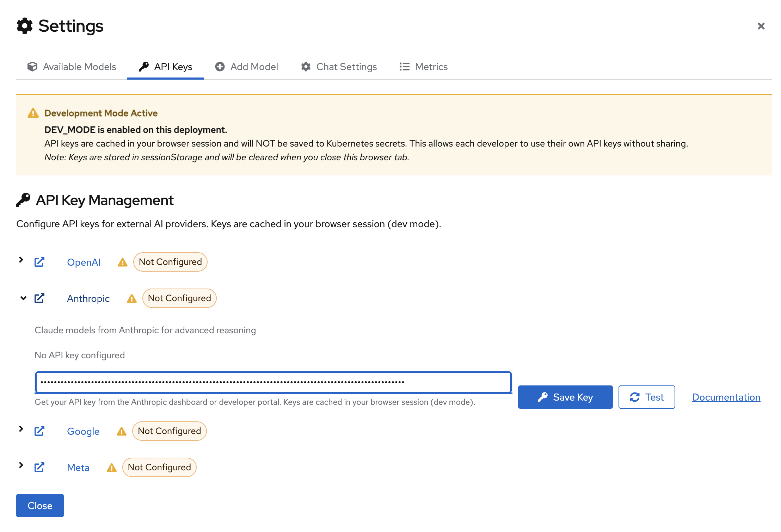The height and width of the screenshot is (532, 781).
Task: Click the Not Configured badge beside Google
Action: (169, 431)
